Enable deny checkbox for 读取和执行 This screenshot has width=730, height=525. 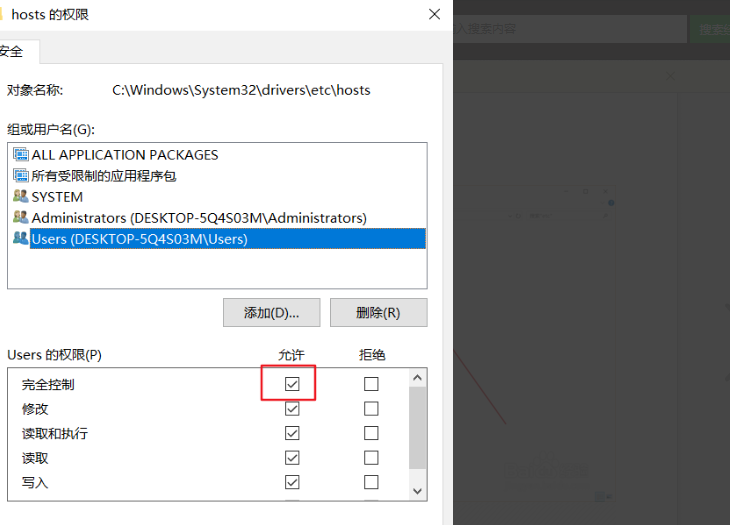click(x=371, y=434)
